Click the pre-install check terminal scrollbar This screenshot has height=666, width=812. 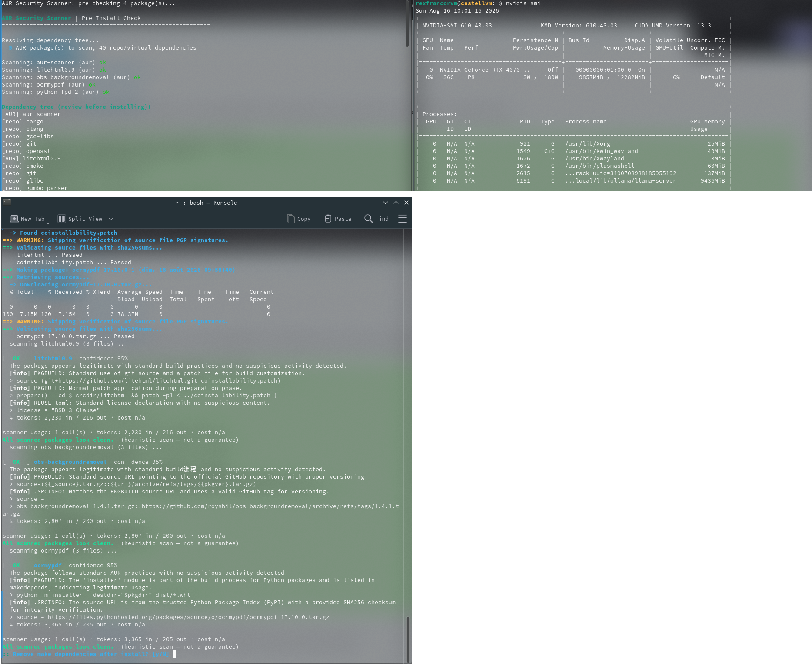click(x=407, y=24)
